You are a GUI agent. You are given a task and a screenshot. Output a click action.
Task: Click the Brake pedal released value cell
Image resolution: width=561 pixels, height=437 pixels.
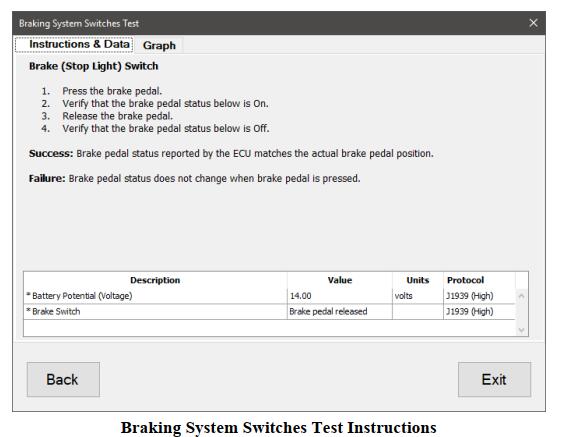point(340,312)
